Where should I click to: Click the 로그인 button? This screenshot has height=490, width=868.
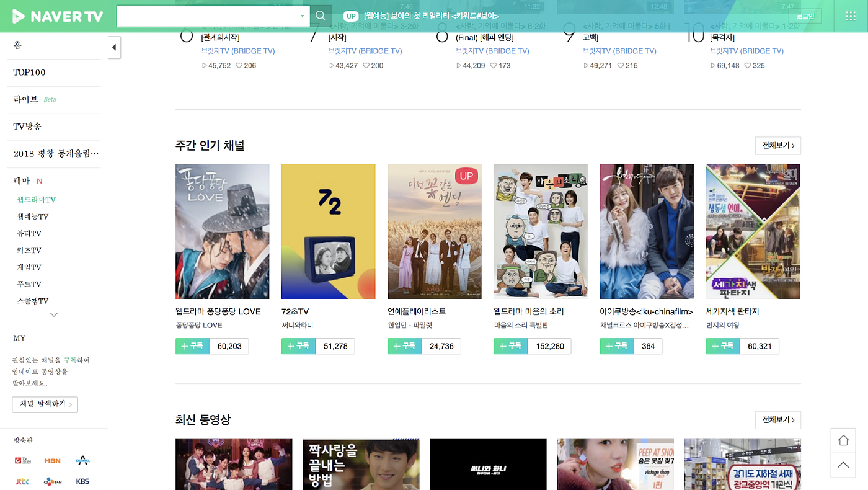tap(805, 16)
